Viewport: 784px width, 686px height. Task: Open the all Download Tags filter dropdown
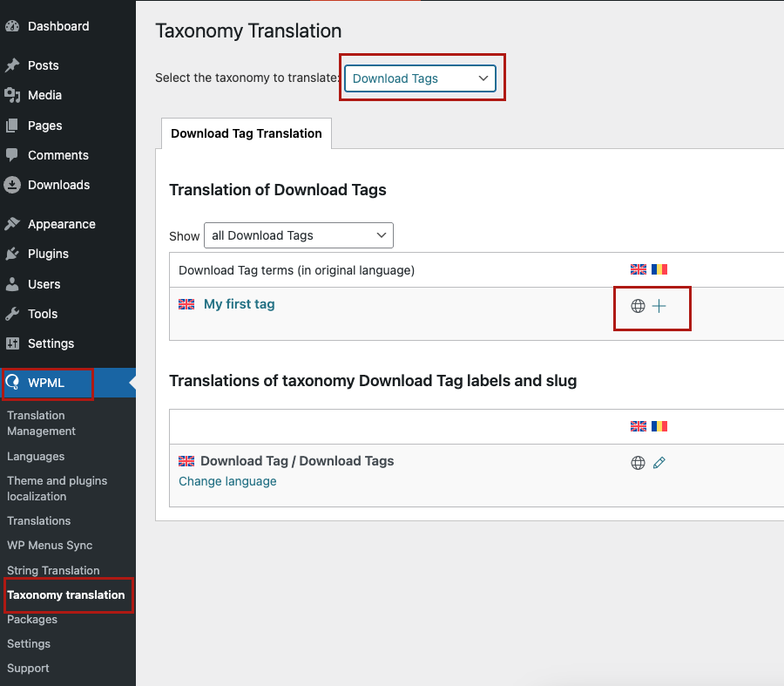pos(299,235)
